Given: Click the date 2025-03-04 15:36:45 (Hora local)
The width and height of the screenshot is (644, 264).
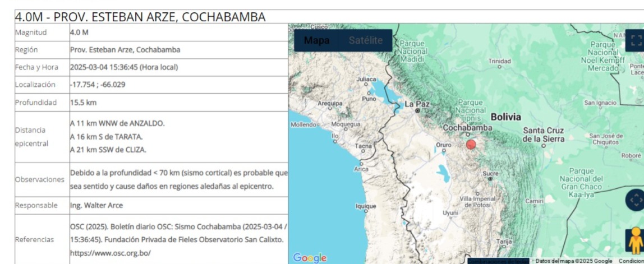Looking at the screenshot, I should (x=124, y=67).
